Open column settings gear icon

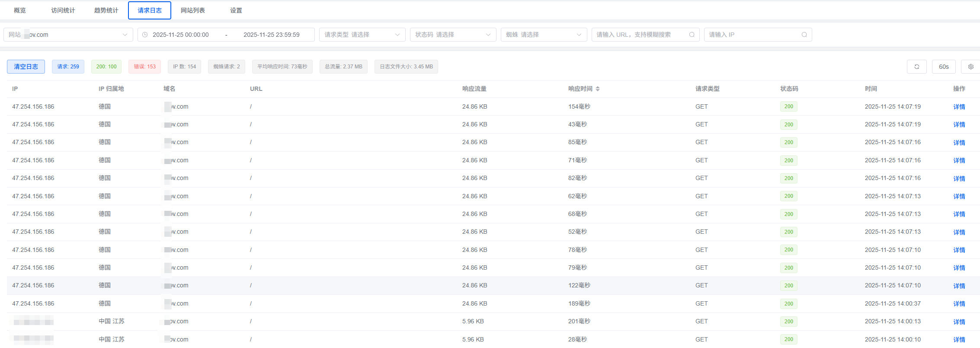tap(970, 67)
